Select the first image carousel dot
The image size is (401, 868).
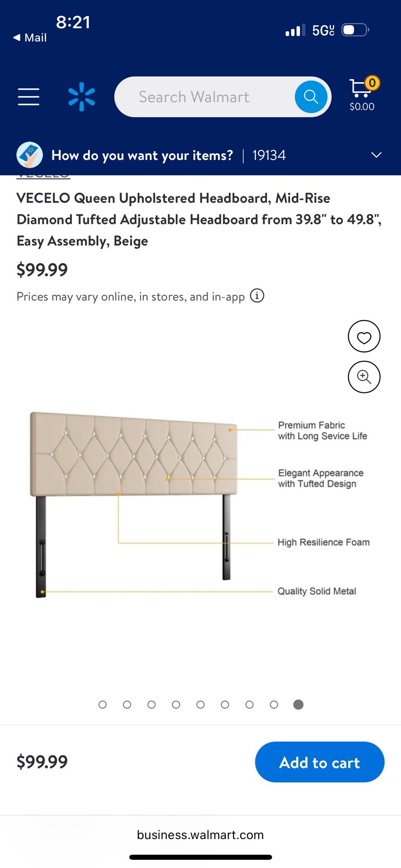point(103,704)
